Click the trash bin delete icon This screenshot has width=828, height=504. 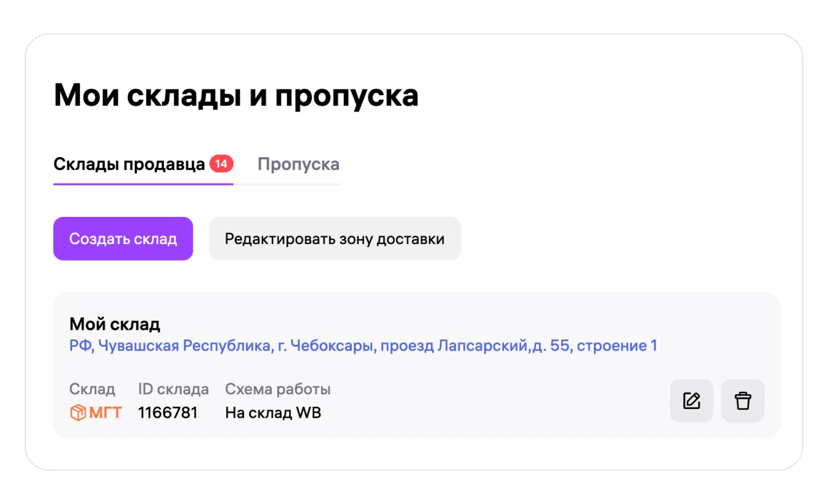point(742,400)
